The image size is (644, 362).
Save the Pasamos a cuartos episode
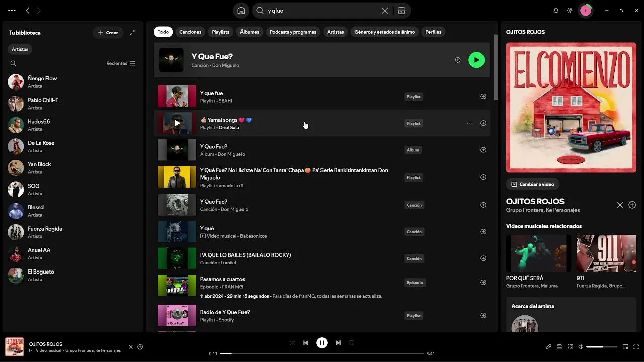click(x=483, y=282)
